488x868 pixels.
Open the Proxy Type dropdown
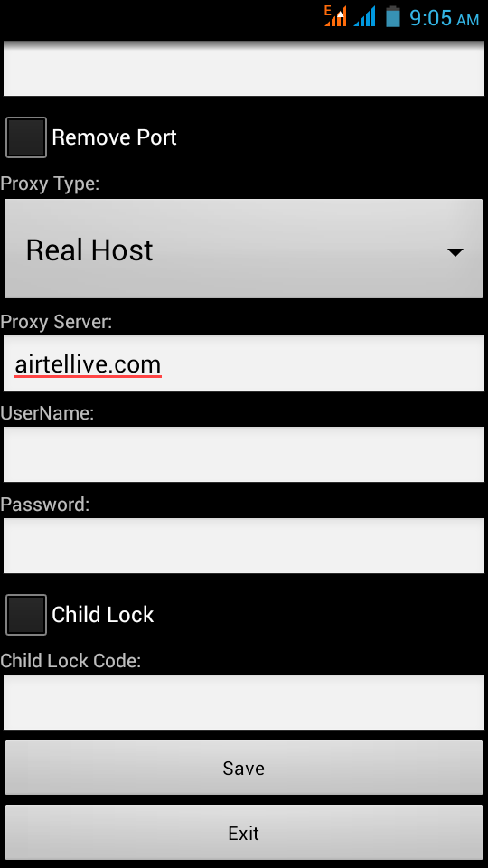pos(243,249)
